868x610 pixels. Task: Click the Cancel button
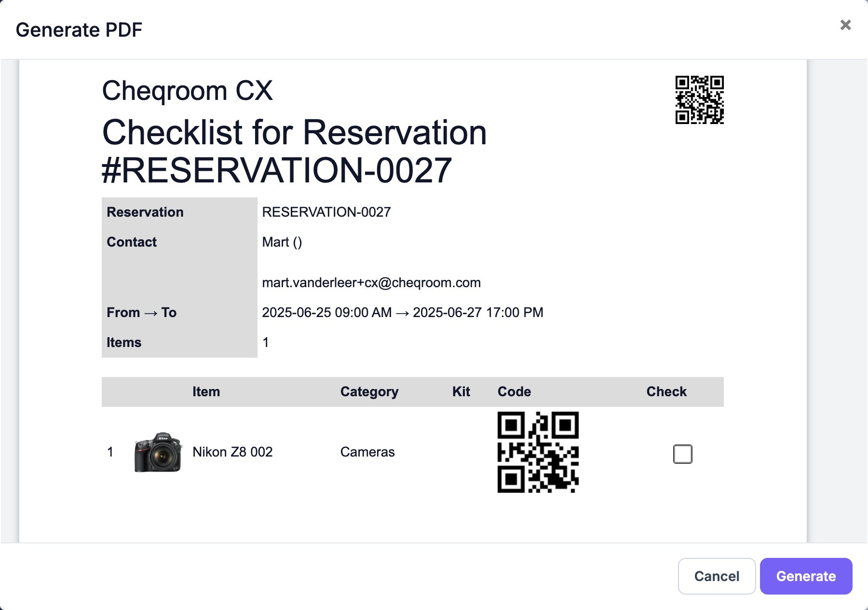pyautogui.click(x=717, y=576)
